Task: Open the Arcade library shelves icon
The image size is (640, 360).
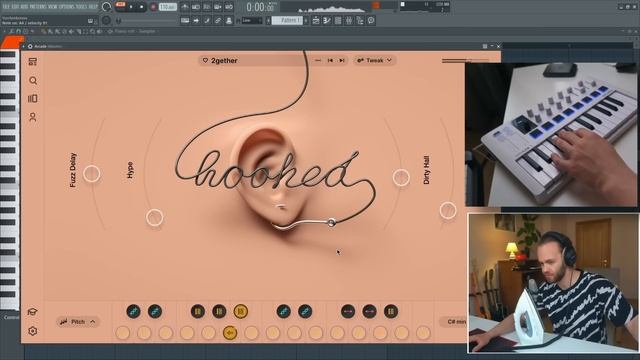Action: click(x=33, y=99)
